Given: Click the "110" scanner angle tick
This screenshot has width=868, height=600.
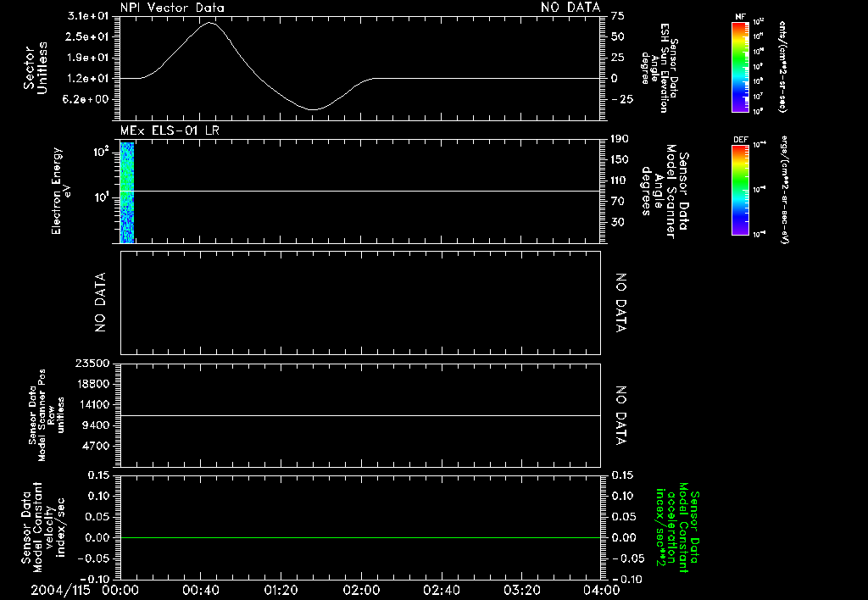Looking at the screenshot, I should click(x=620, y=181).
